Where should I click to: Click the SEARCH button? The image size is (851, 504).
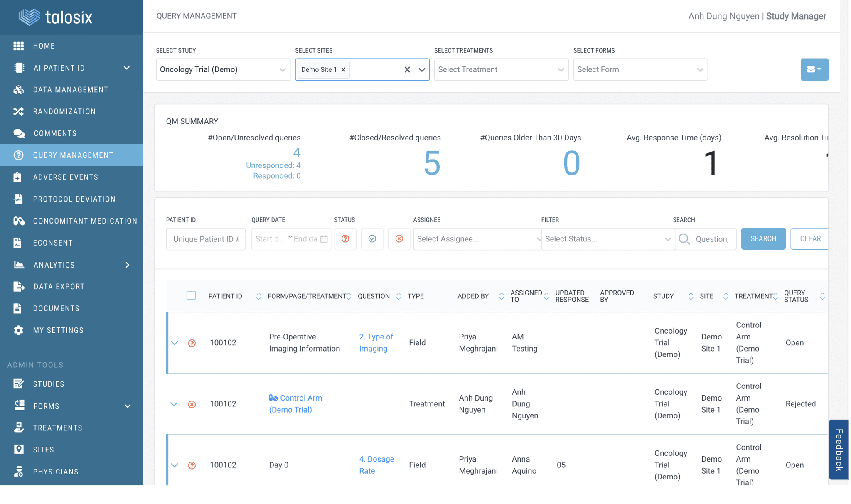763,238
